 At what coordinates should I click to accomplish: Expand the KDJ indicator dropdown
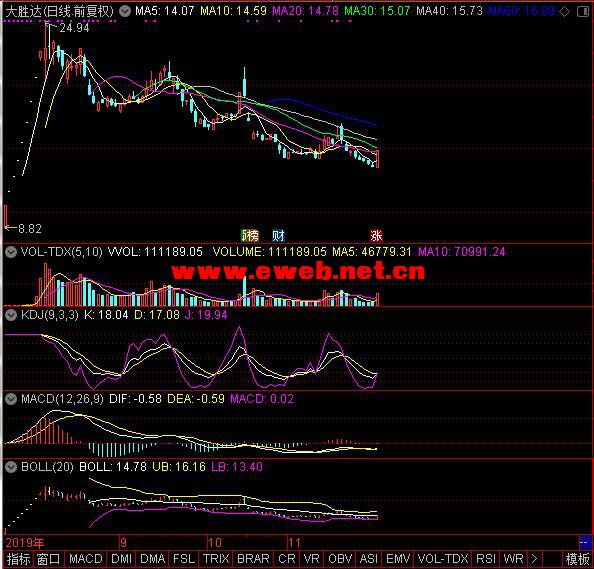click(11, 315)
